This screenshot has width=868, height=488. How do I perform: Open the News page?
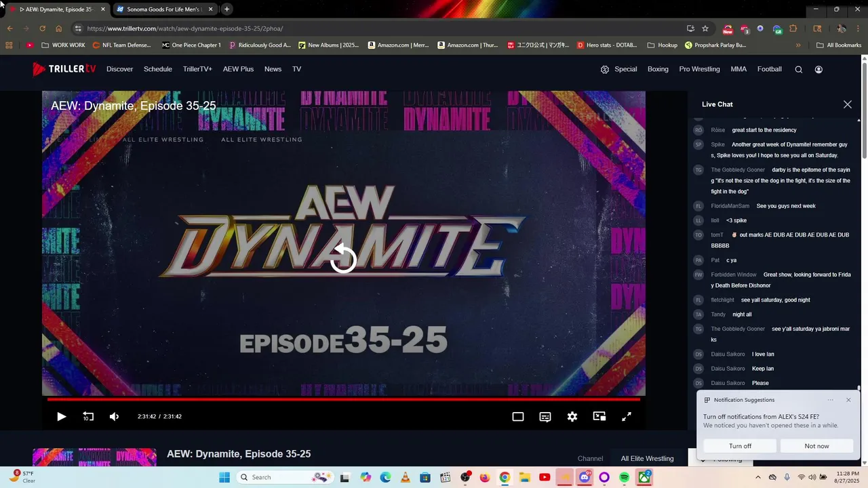[273, 69]
